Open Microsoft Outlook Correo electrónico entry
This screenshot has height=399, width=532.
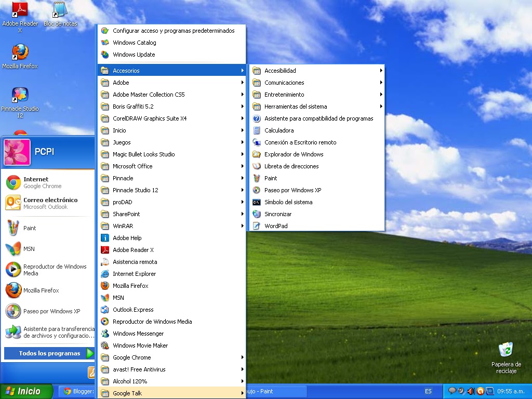click(47, 203)
